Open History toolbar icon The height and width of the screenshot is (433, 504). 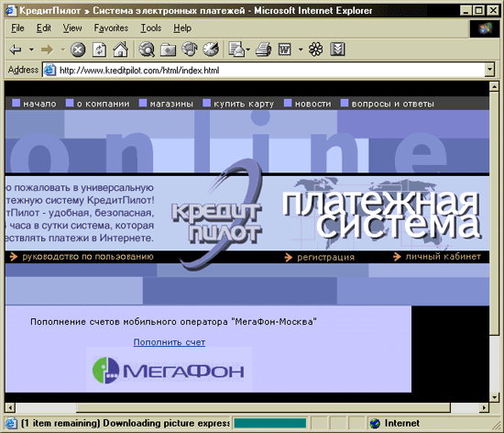211,50
